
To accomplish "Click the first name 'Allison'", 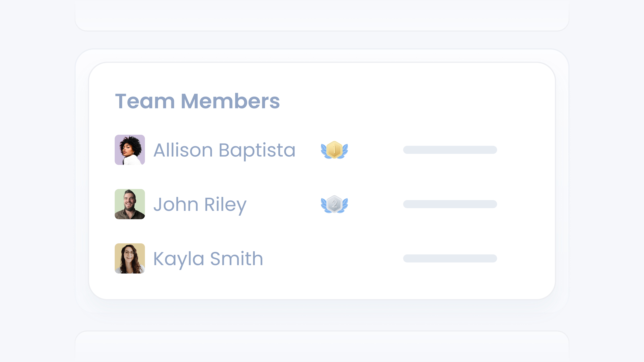I will 183,150.
